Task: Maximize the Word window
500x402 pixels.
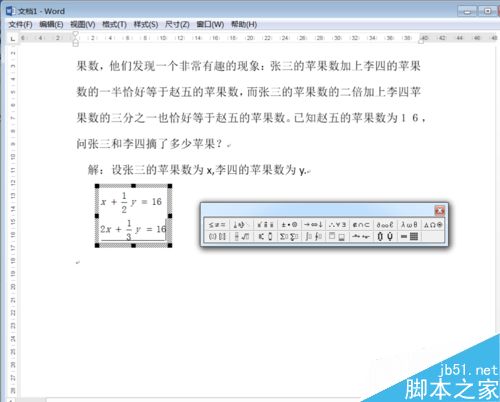Action: point(487,11)
